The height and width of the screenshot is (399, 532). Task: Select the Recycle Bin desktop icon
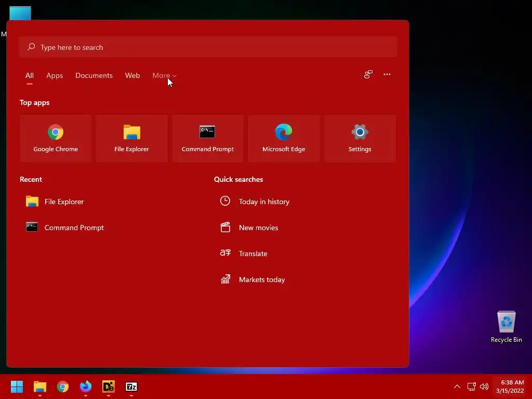[x=506, y=327]
